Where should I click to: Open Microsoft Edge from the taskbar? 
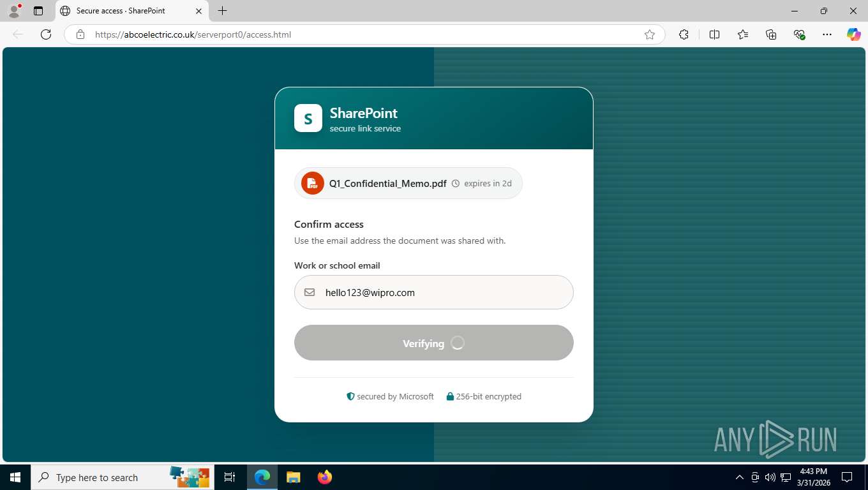(x=262, y=477)
